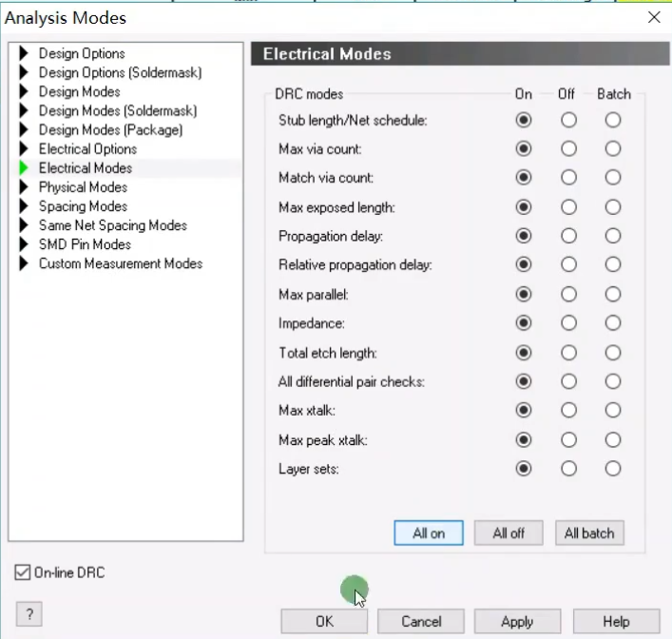This screenshot has width=672, height=639.
Task: Select Design Modes (Soldermask) entry
Action: pos(118,110)
